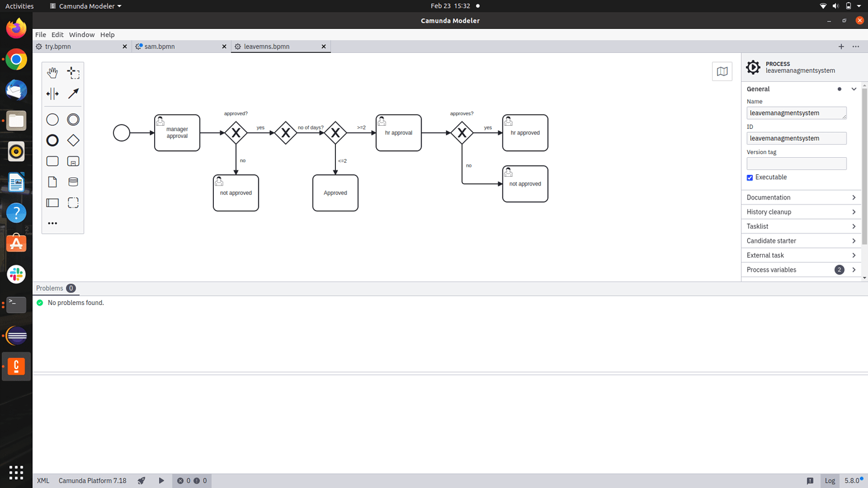Click the deploy rocket icon
868x488 pixels.
[x=142, y=480]
